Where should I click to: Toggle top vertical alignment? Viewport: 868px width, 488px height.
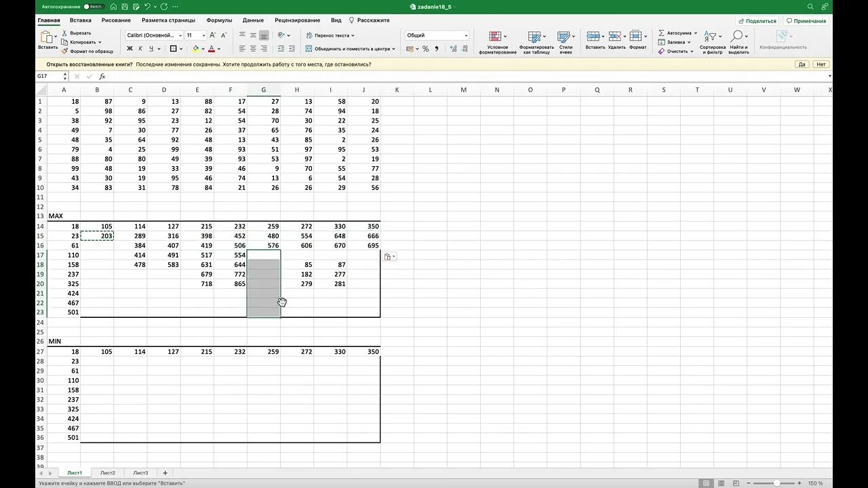(x=242, y=35)
